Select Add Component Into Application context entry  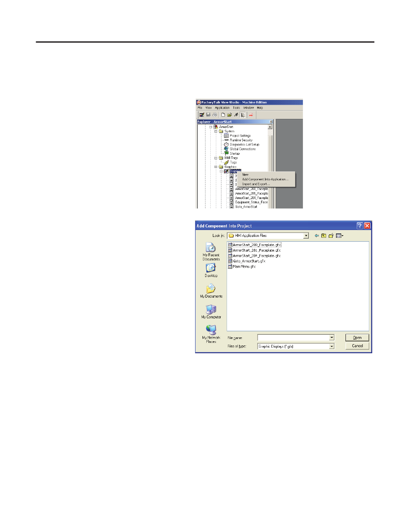(x=265, y=179)
